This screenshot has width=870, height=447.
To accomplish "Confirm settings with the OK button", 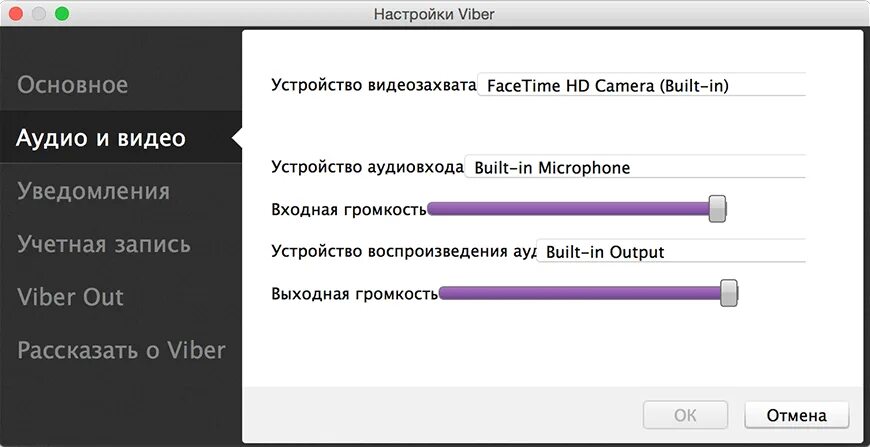I will click(x=685, y=415).
